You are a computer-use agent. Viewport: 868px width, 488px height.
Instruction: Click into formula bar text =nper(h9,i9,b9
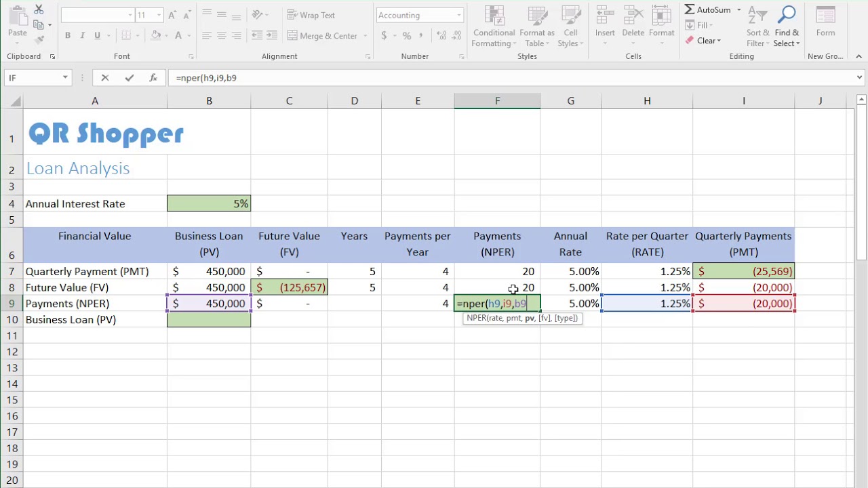[206, 78]
